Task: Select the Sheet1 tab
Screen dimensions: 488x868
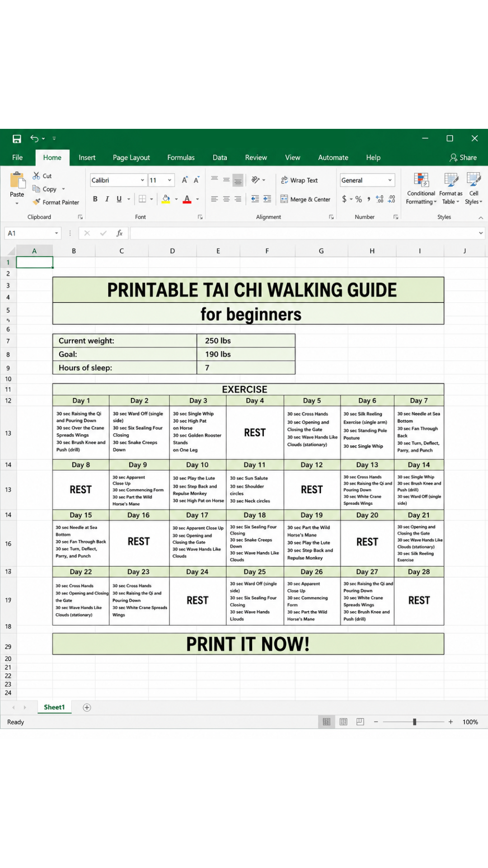Action: [x=54, y=708]
